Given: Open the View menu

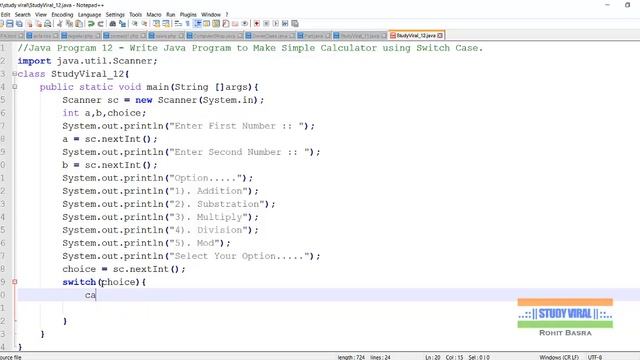Looking at the screenshot, I should 41,15.
